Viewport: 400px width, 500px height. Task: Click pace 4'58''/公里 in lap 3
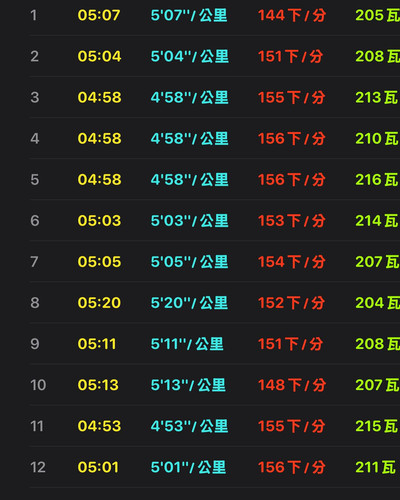(x=189, y=97)
